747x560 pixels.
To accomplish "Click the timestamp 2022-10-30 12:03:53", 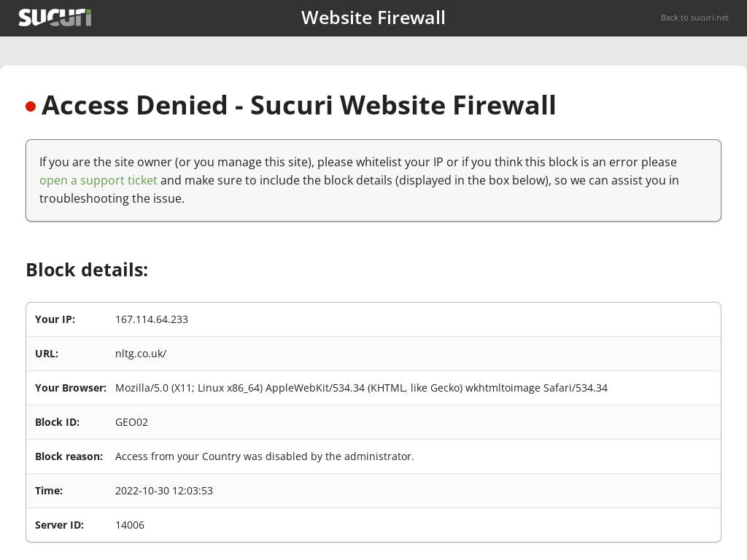I will click(x=164, y=491).
